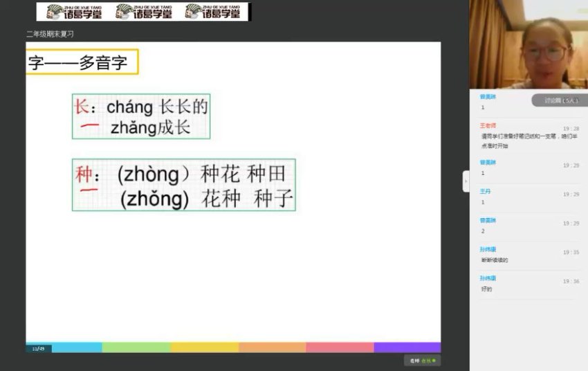Click the middle 诸葛学堂 logo in the banner
The width and height of the screenshot is (588, 371).
[143, 12]
